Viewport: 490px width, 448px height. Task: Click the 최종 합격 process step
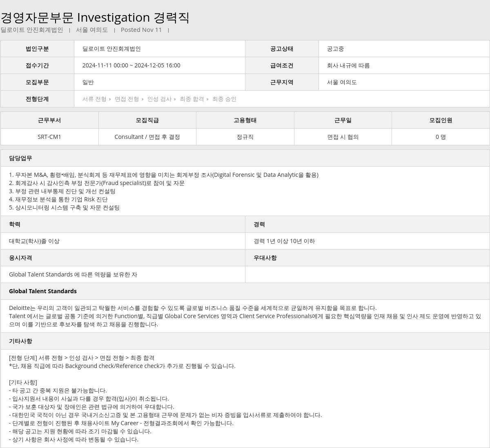(192, 99)
